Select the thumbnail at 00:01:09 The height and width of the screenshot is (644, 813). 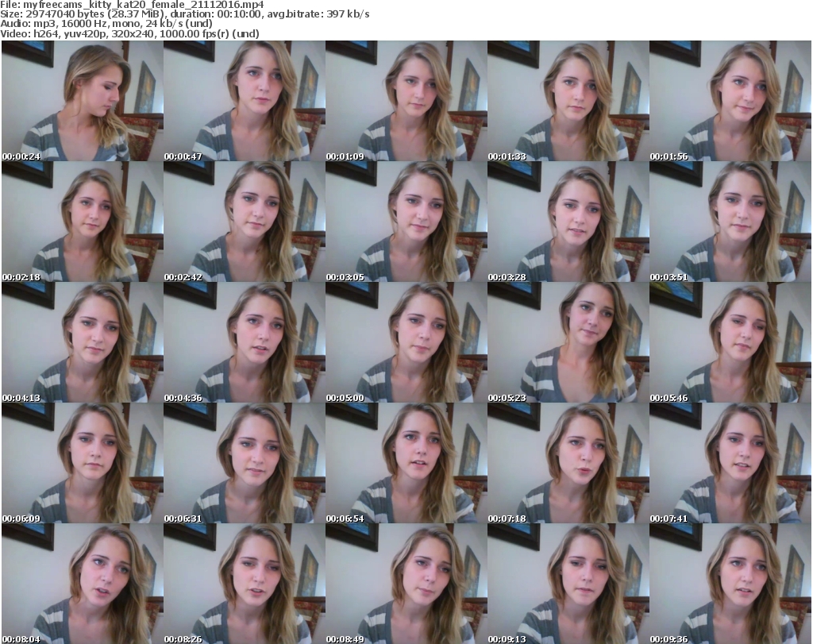(x=406, y=101)
